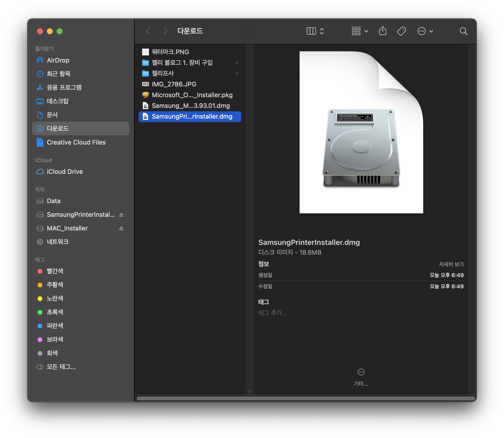Image resolution: width=504 pixels, height=438 pixels.
Task: Eject the SamsungPrinterInstal... volume
Action: click(x=121, y=215)
